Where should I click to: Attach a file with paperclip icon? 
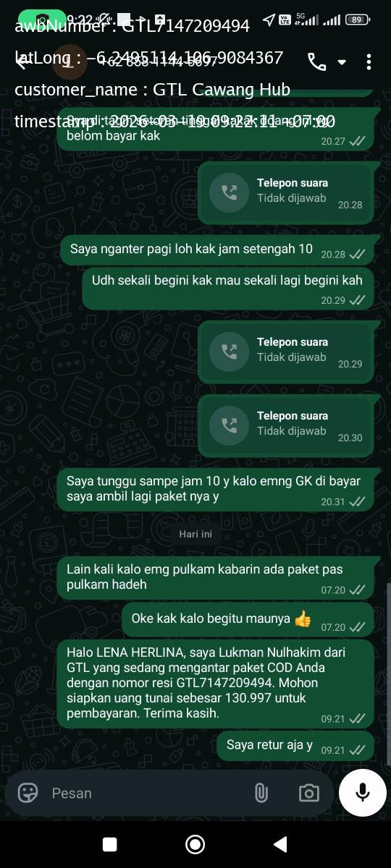(261, 793)
